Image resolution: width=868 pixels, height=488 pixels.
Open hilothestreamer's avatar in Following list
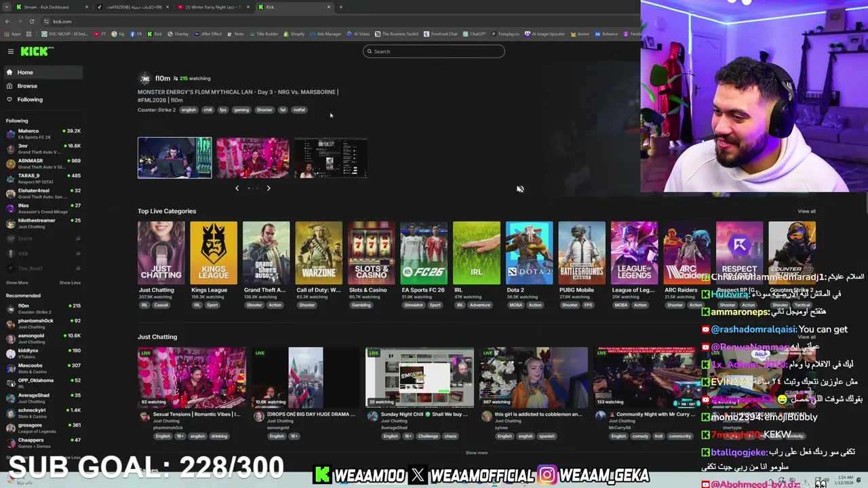tap(10, 223)
